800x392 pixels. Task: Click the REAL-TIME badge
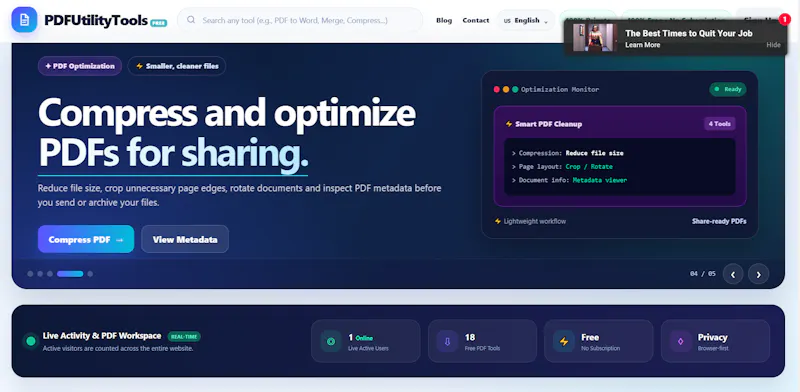pyautogui.click(x=184, y=336)
